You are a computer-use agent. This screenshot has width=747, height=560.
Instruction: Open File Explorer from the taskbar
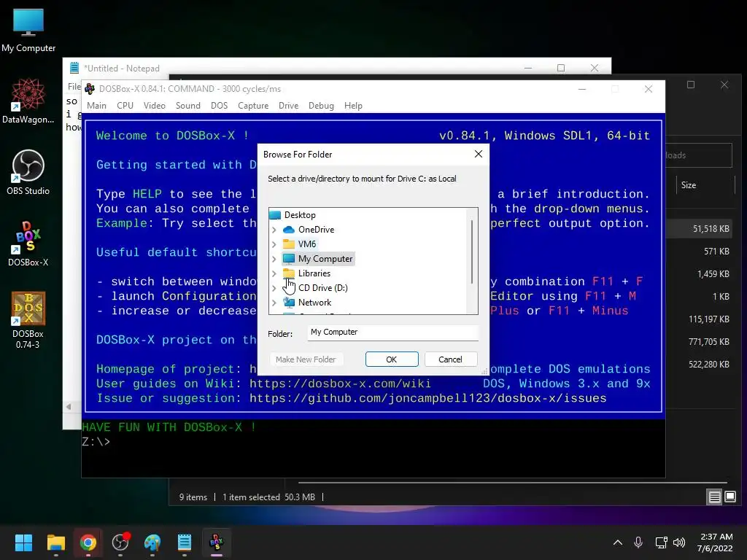click(x=55, y=542)
